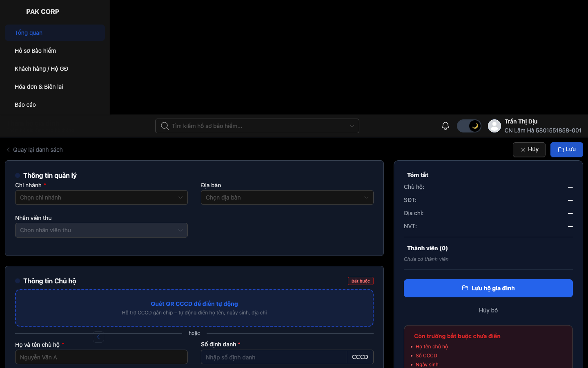This screenshot has height=368, width=588.
Task: Click Hủy bỏ in summary panel
Action: (488, 310)
